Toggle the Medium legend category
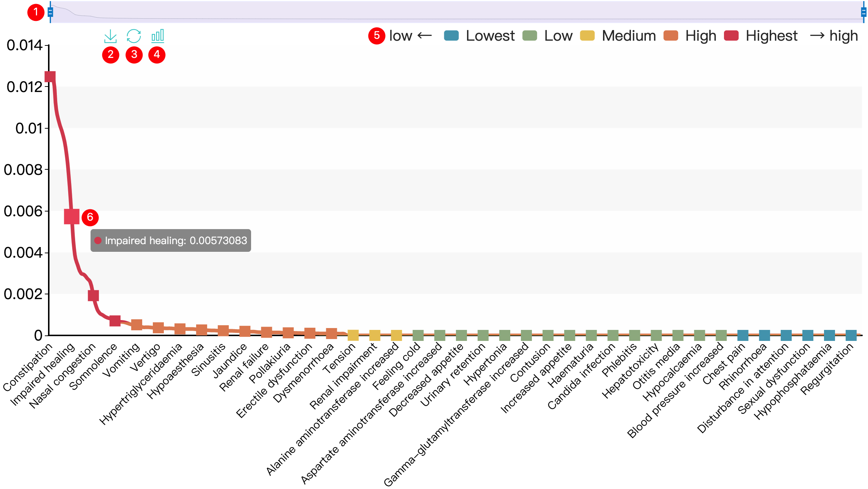The image size is (868, 489). 587,36
